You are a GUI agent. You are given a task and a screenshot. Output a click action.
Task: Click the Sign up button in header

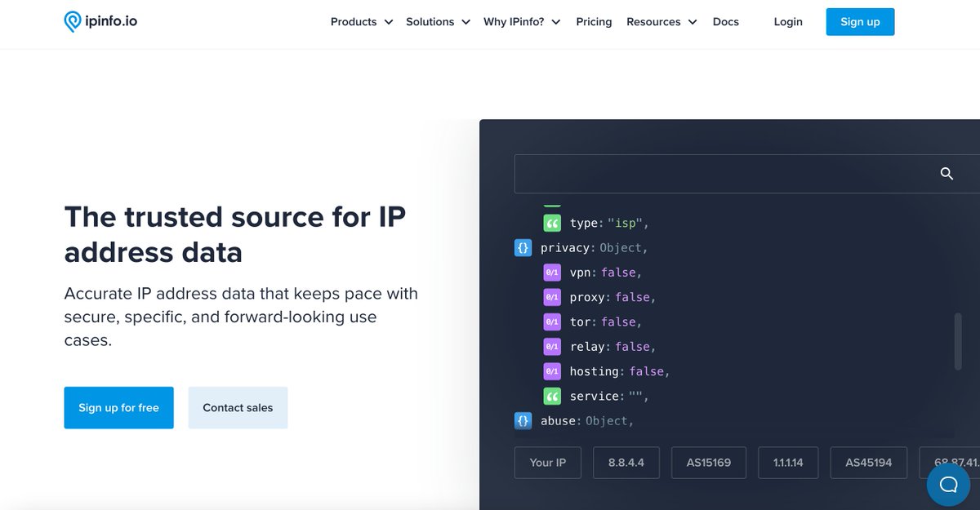point(860,22)
